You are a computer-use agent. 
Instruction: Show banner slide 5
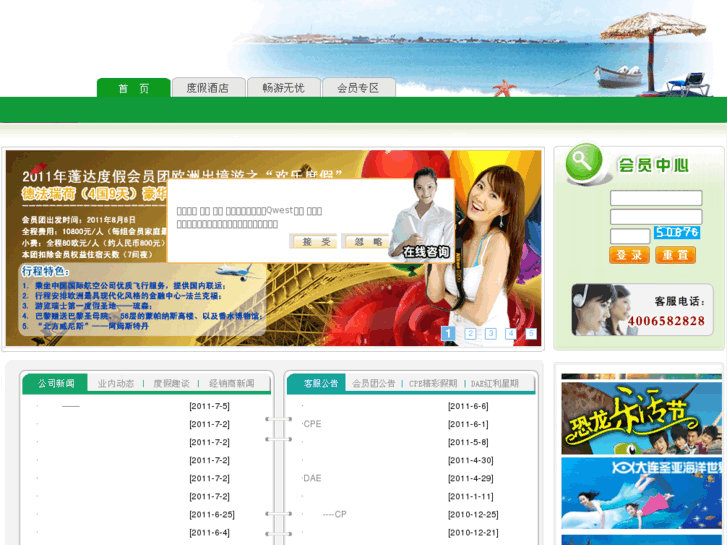coord(531,333)
